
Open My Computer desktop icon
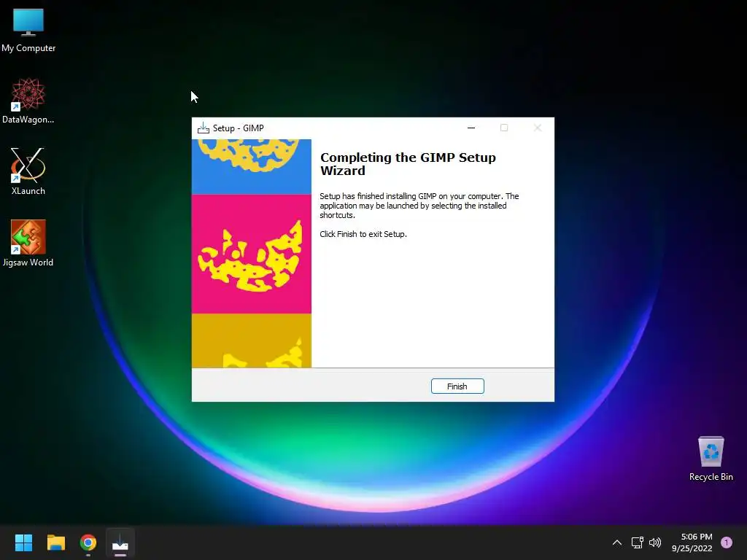(x=28, y=30)
